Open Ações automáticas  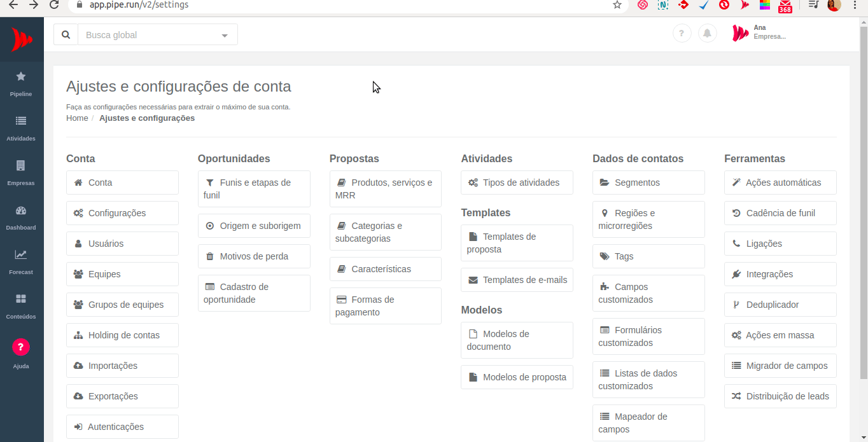pos(780,183)
